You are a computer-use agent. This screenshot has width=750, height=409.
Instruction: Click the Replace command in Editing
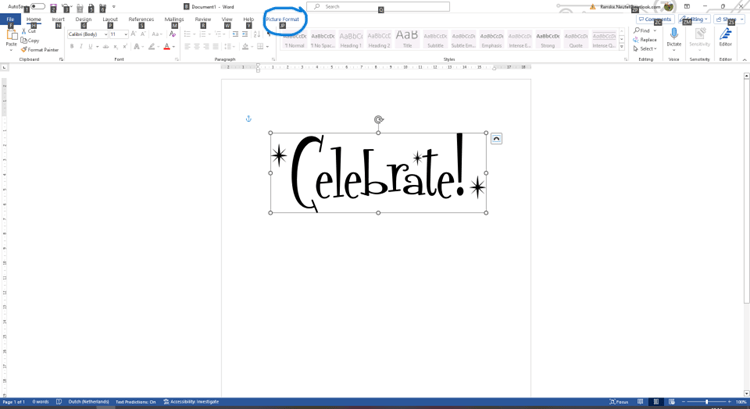click(x=646, y=40)
